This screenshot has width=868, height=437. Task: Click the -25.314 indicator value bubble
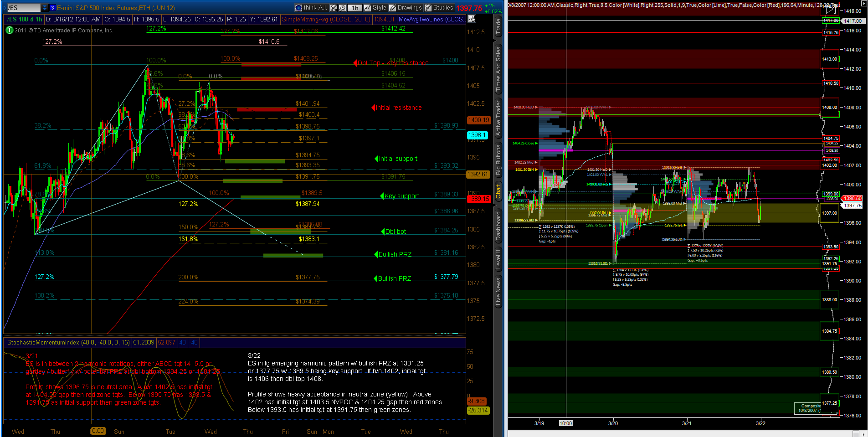[x=478, y=410]
